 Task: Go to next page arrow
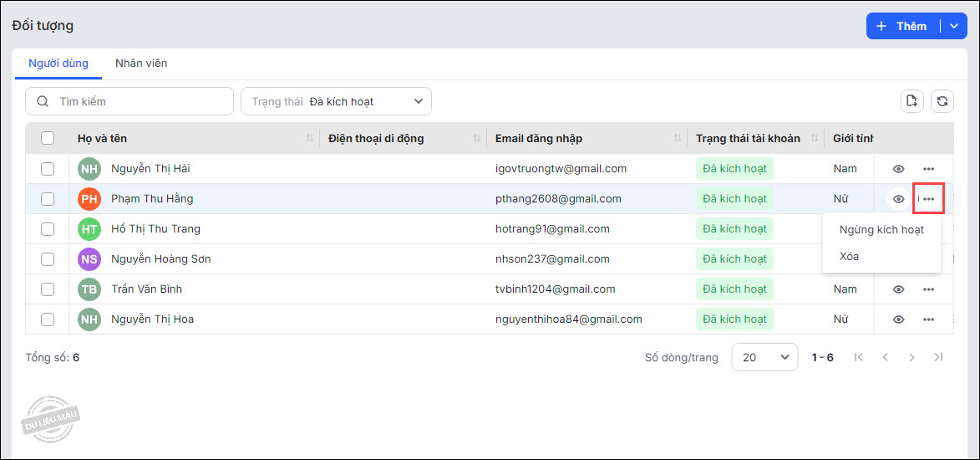(911, 357)
